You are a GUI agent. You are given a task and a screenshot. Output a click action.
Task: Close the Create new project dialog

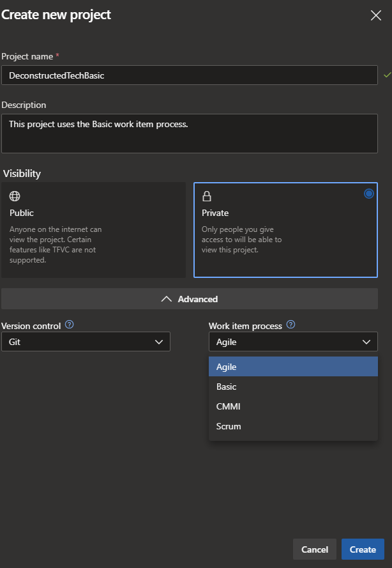click(375, 15)
